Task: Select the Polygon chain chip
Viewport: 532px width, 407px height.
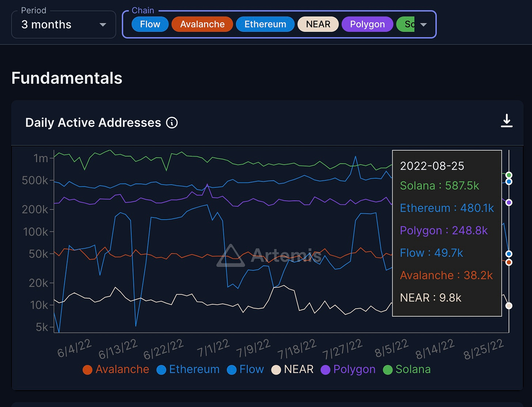Action: coord(367,24)
